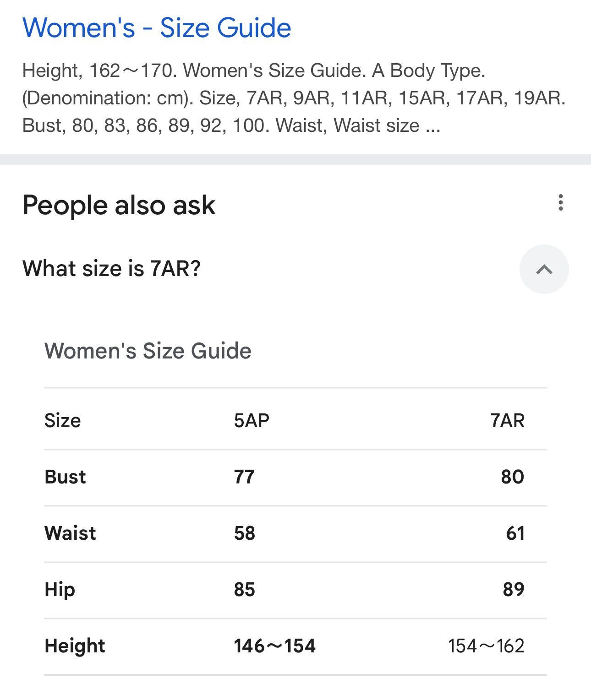591x700 pixels.
Task: Select the bust value 80 for 7AR
Action: click(513, 477)
